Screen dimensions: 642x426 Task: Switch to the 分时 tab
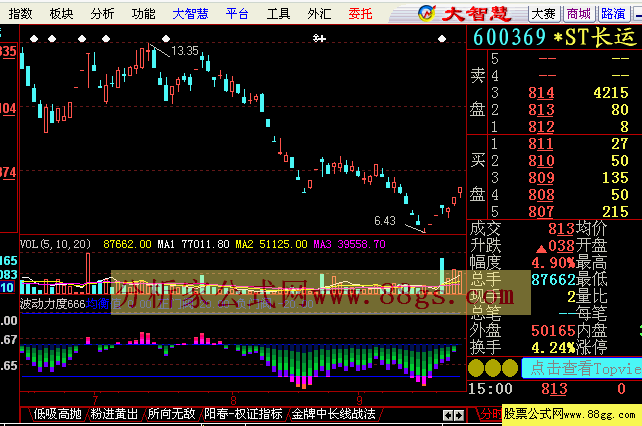point(491,414)
